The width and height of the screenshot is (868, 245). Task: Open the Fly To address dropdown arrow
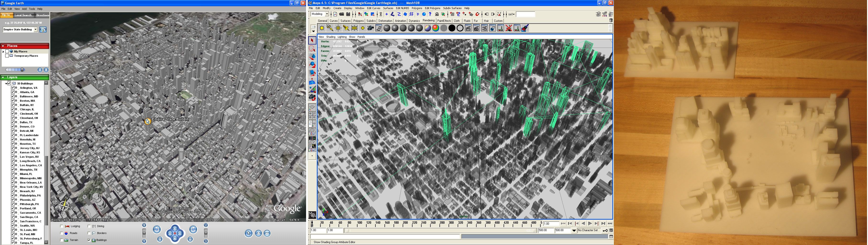click(x=35, y=30)
